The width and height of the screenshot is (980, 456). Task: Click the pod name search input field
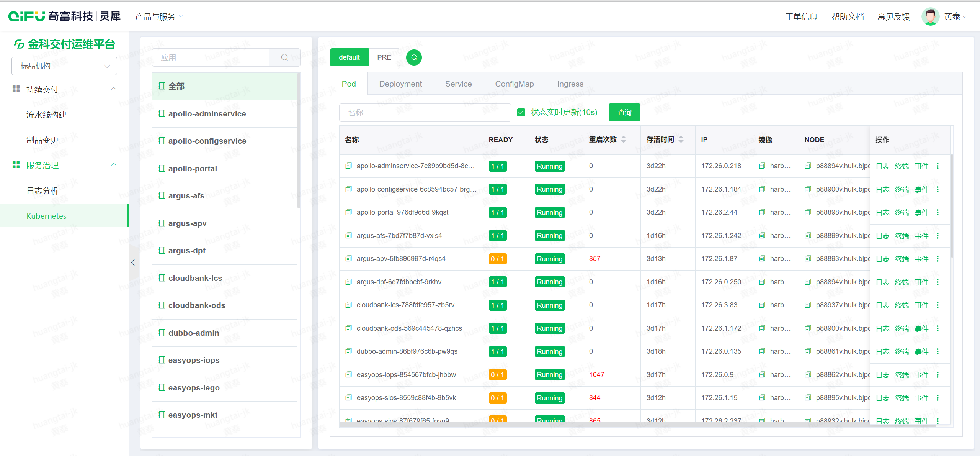(x=425, y=113)
